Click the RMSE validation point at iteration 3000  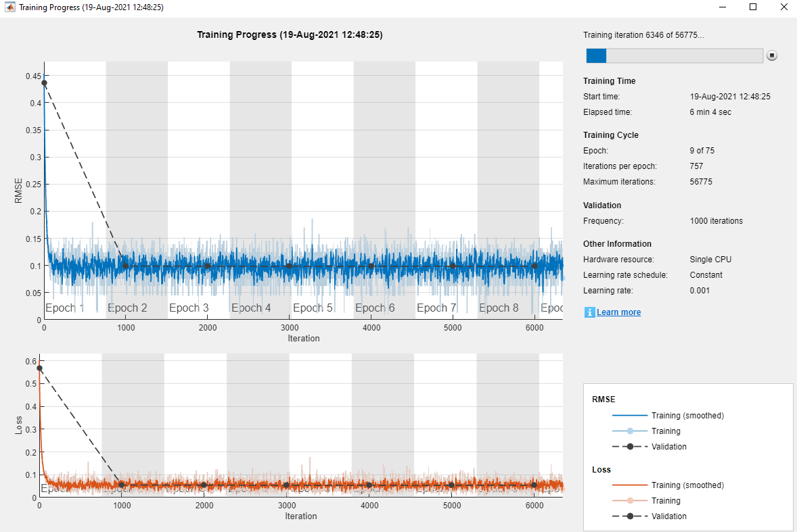click(x=289, y=266)
